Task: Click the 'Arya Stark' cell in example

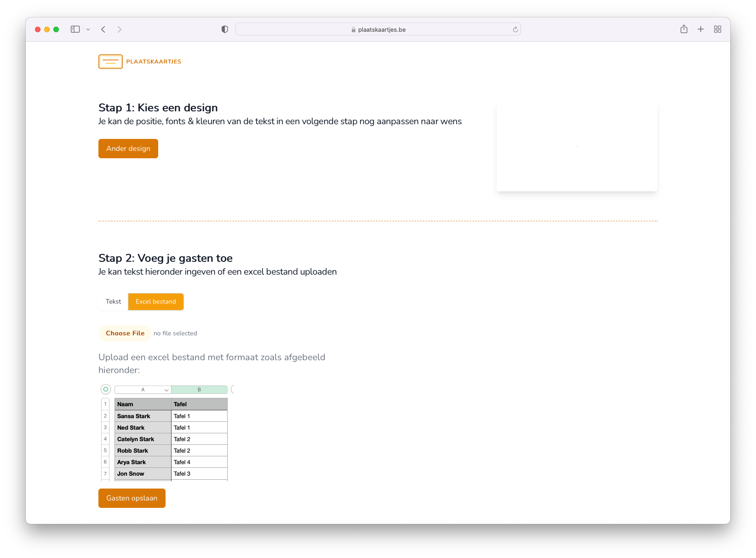Action: [143, 462]
